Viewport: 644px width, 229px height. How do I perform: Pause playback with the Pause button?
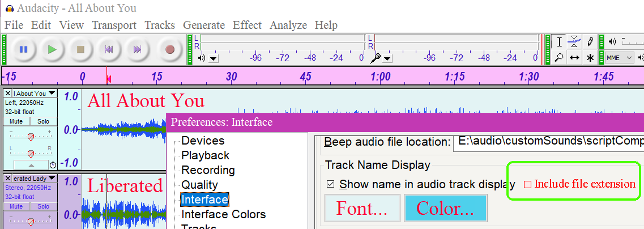23,50
